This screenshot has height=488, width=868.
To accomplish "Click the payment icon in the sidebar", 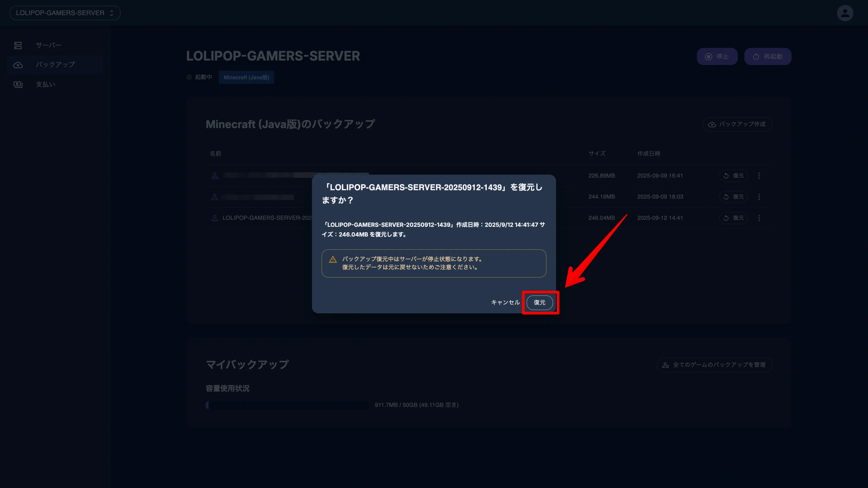I will click(18, 84).
